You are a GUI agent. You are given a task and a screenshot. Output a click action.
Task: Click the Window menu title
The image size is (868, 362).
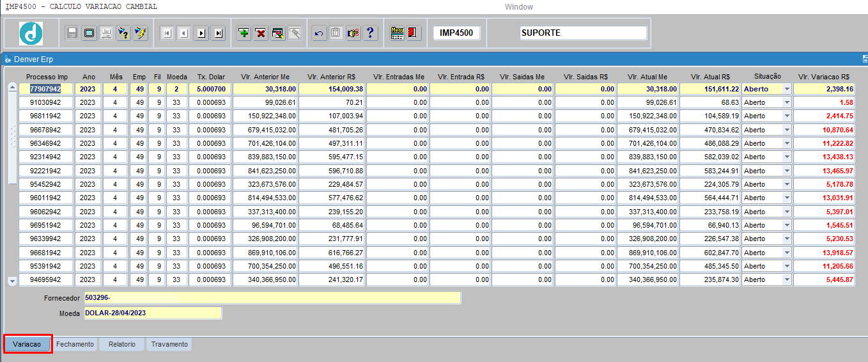[x=518, y=7]
